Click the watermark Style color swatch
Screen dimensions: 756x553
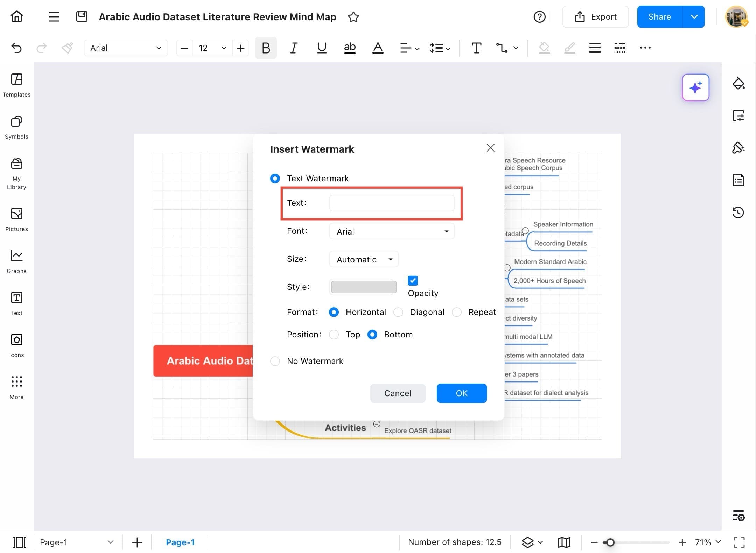point(363,287)
